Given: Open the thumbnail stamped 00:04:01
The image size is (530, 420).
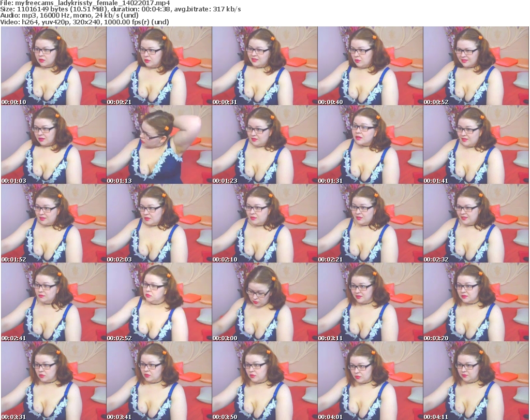Looking at the screenshot, I should pyautogui.click(x=370, y=381).
